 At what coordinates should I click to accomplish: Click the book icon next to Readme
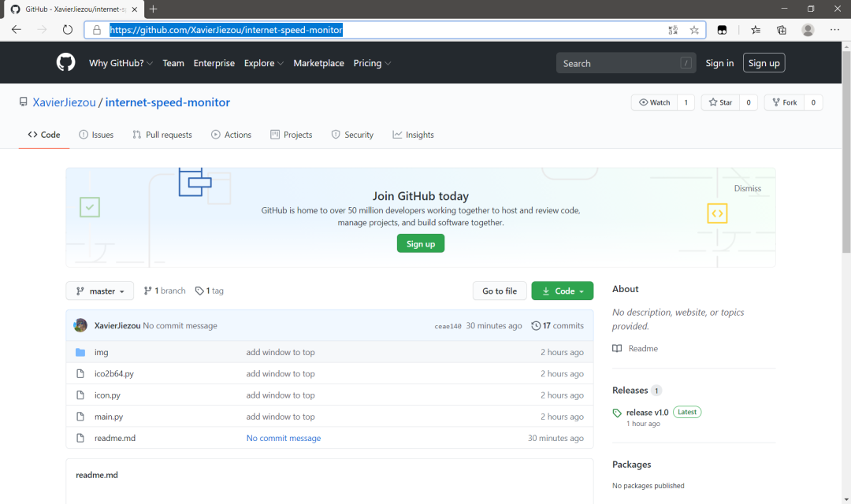(617, 348)
